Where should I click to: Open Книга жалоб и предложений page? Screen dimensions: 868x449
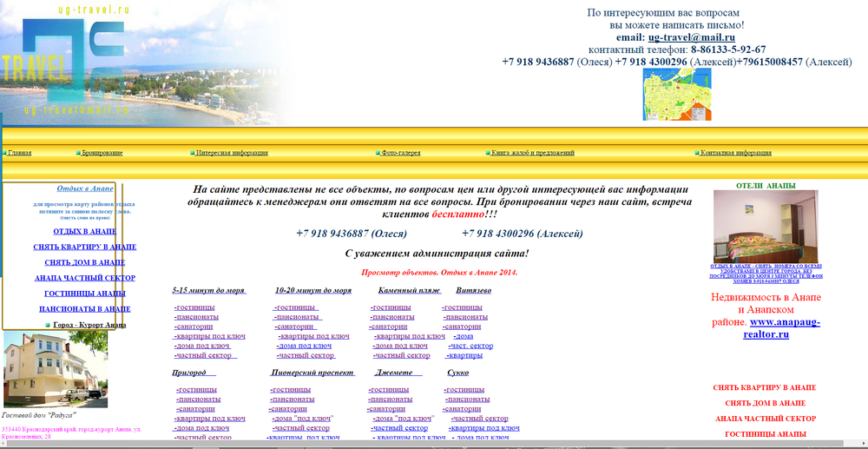(x=533, y=153)
